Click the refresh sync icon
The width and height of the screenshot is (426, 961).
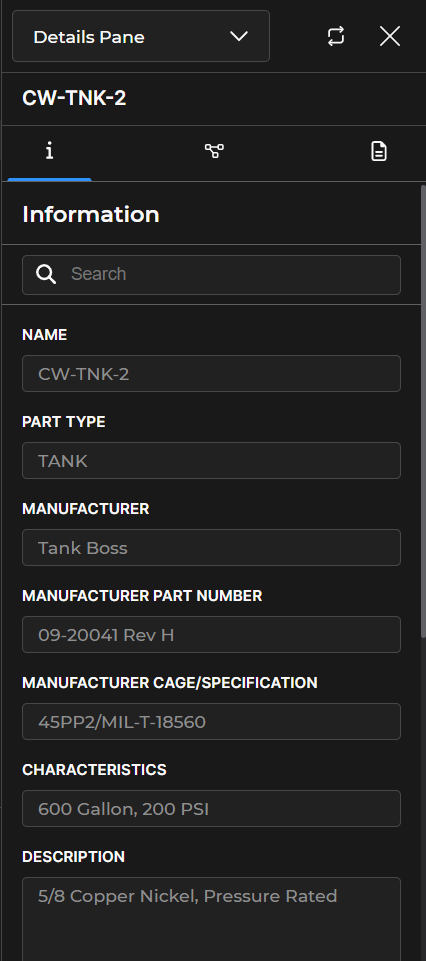coord(336,36)
